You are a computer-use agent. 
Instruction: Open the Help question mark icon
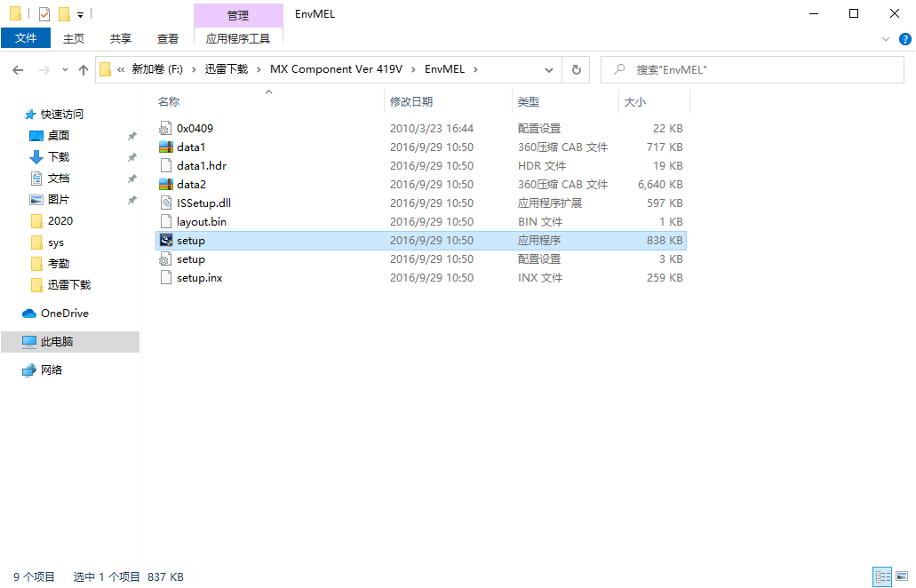904,39
